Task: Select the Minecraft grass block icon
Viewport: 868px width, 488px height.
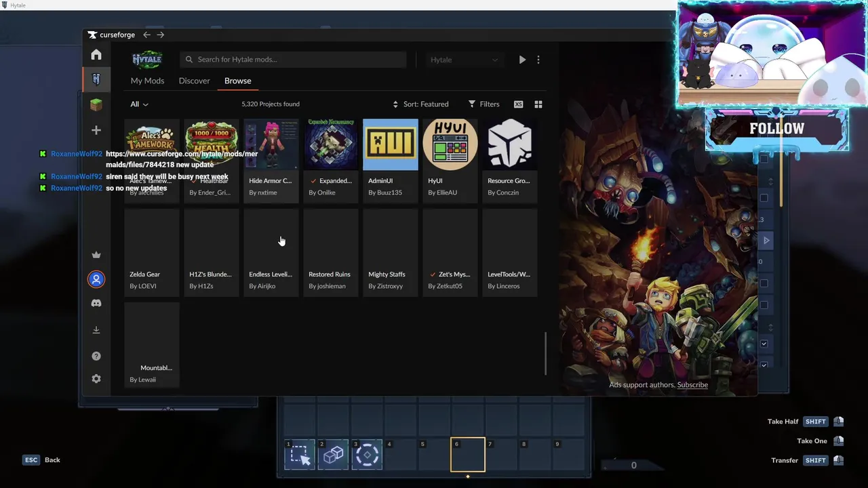Action: click(96, 104)
